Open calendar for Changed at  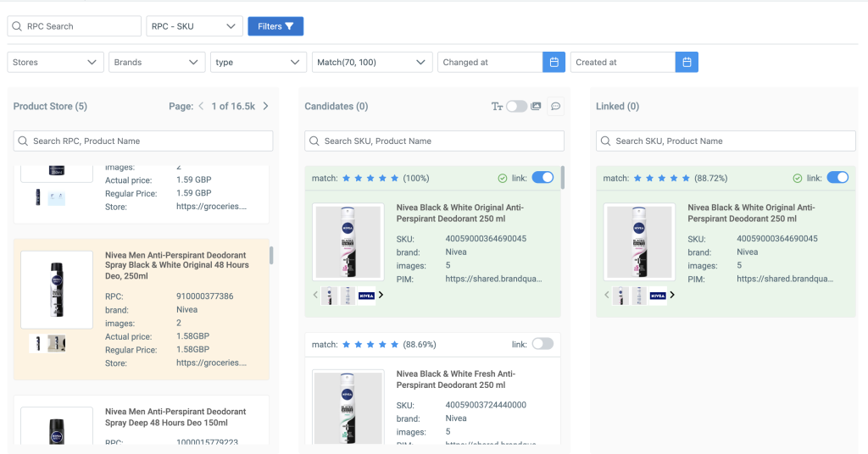point(554,62)
